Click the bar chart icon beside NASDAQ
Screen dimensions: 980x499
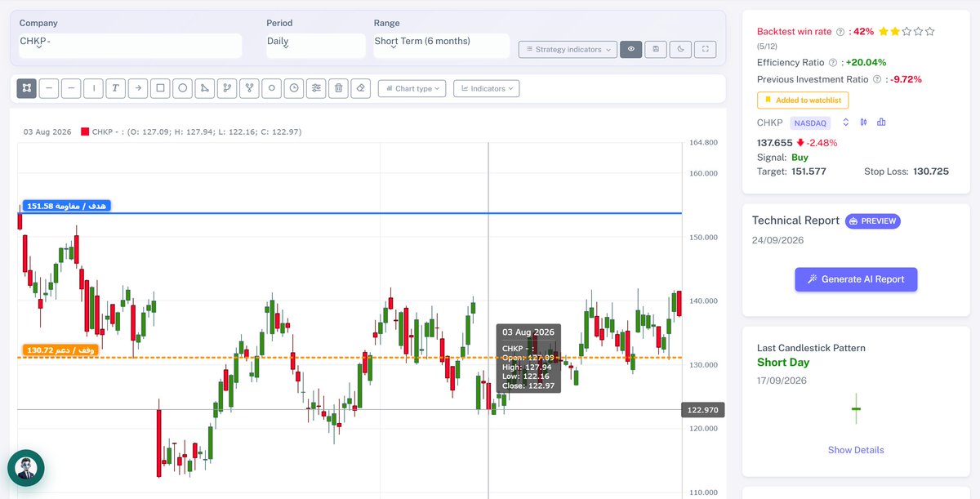tap(881, 123)
